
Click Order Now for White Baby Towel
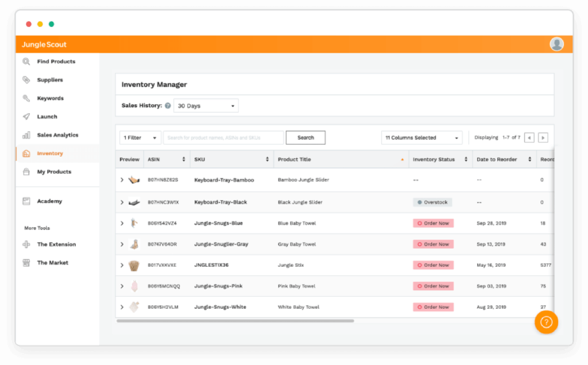click(434, 307)
